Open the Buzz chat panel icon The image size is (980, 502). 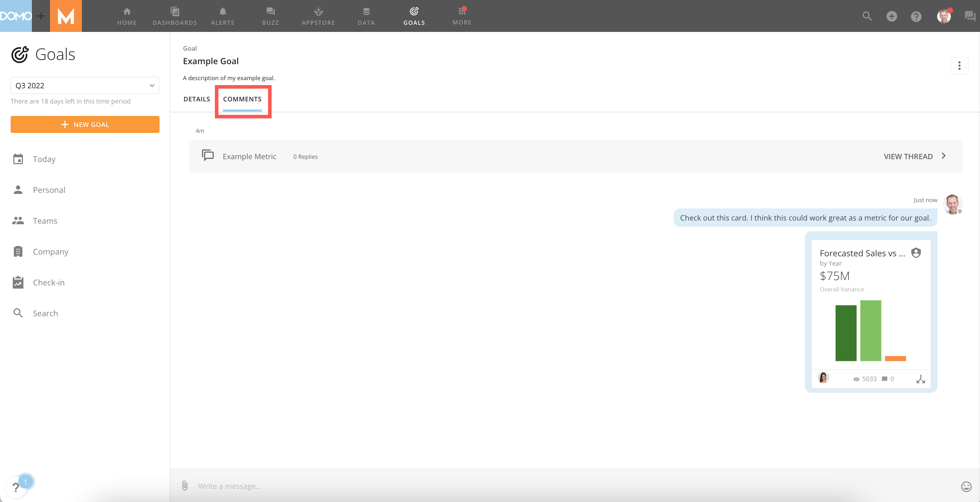tap(969, 16)
